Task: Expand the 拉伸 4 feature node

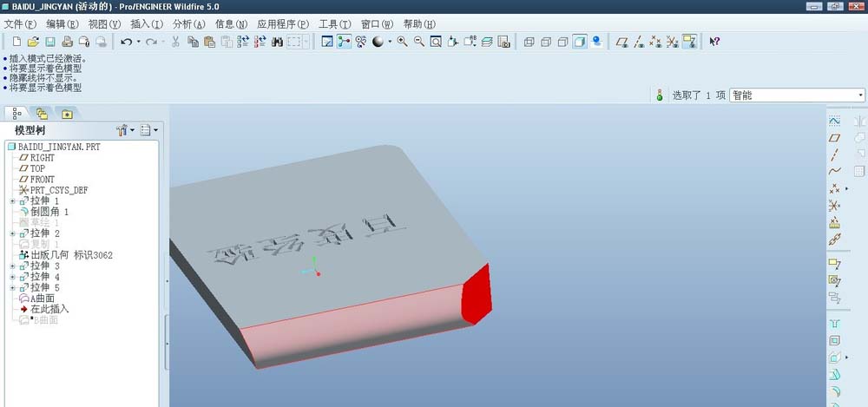Action: [13, 277]
